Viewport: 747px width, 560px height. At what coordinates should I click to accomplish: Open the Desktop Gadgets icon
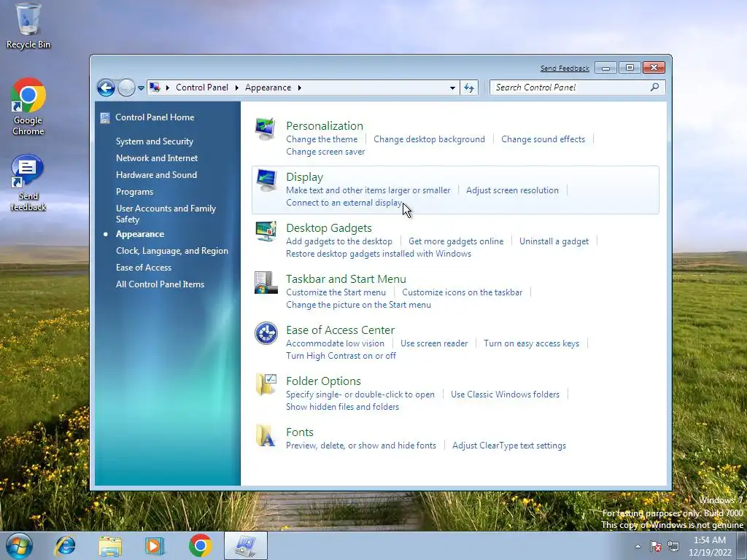tap(266, 231)
